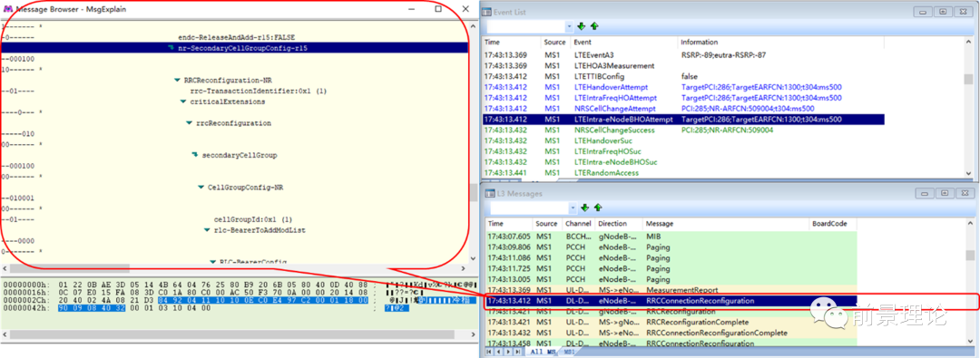Collapse the criticalExtensions tree node

tap(183, 102)
